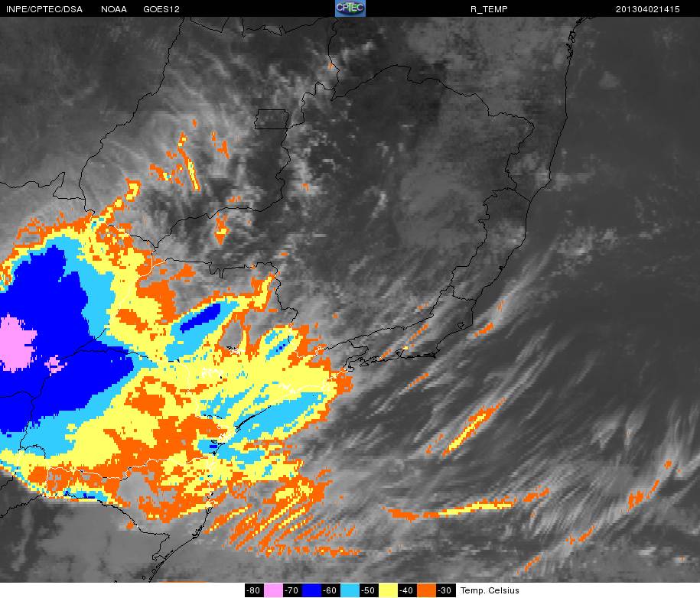Click the CPTEC logo in the header

(350, 8)
